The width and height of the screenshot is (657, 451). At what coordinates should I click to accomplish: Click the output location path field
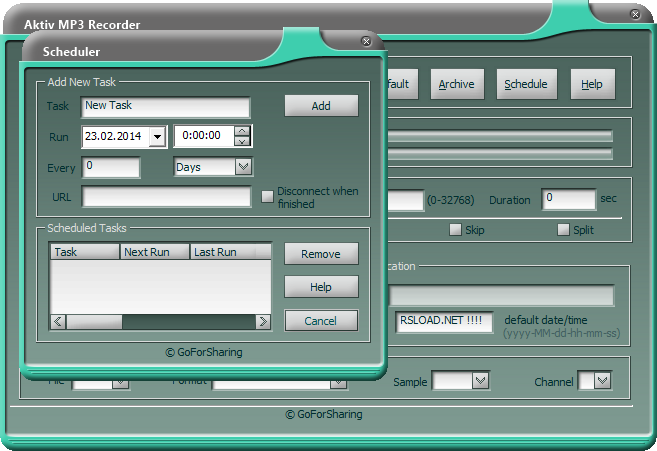502,295
